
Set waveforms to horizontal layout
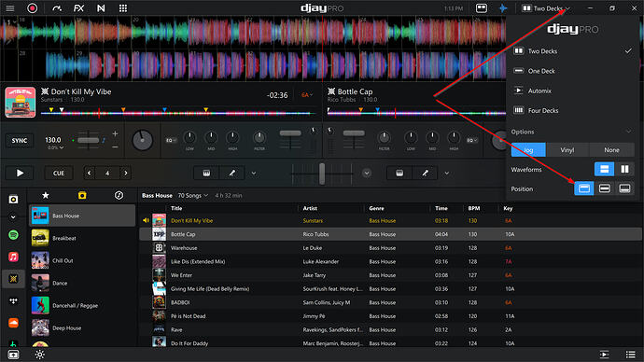pyautogui.click(x=604, y=169)
